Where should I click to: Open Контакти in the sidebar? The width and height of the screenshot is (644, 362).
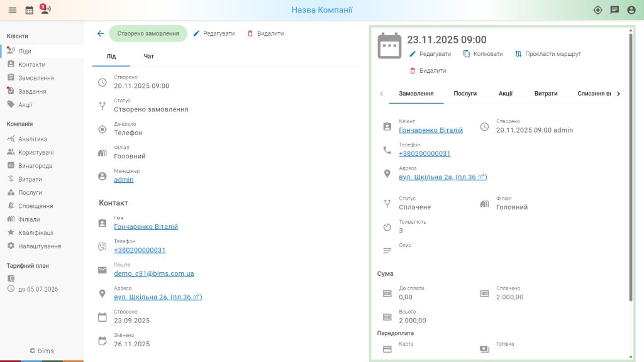(x=42, y=65)
